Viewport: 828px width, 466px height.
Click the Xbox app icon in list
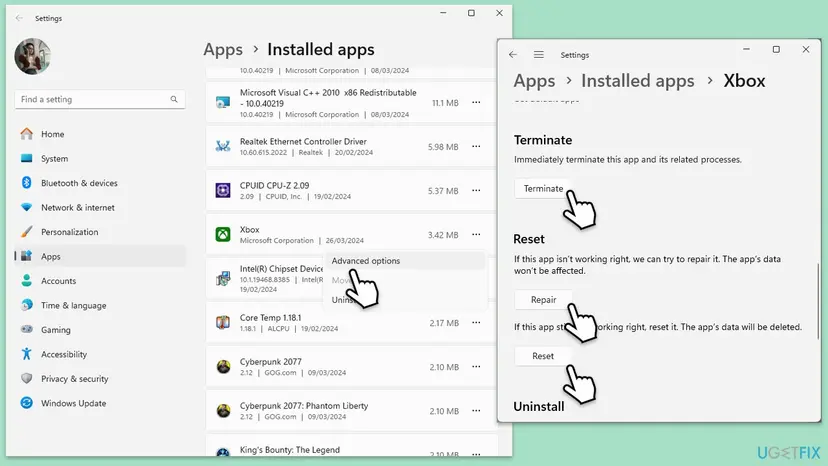[223, 234]
